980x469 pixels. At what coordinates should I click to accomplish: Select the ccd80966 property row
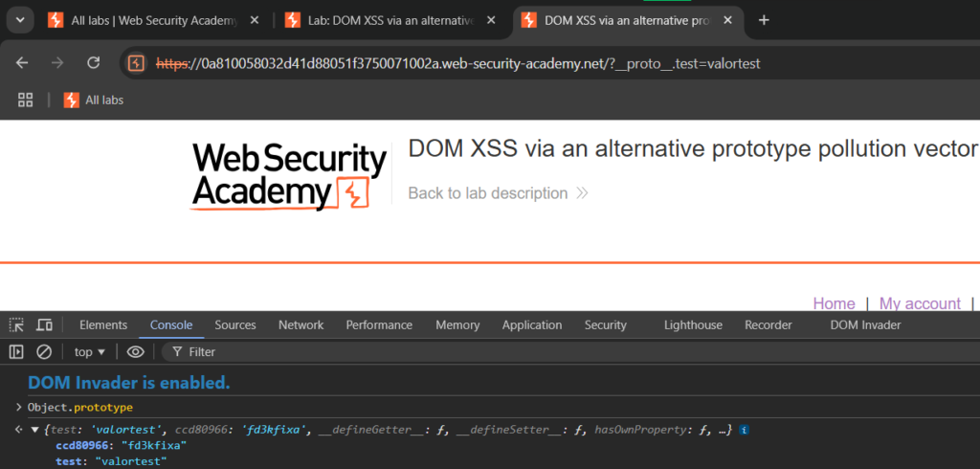click(122, 446)
